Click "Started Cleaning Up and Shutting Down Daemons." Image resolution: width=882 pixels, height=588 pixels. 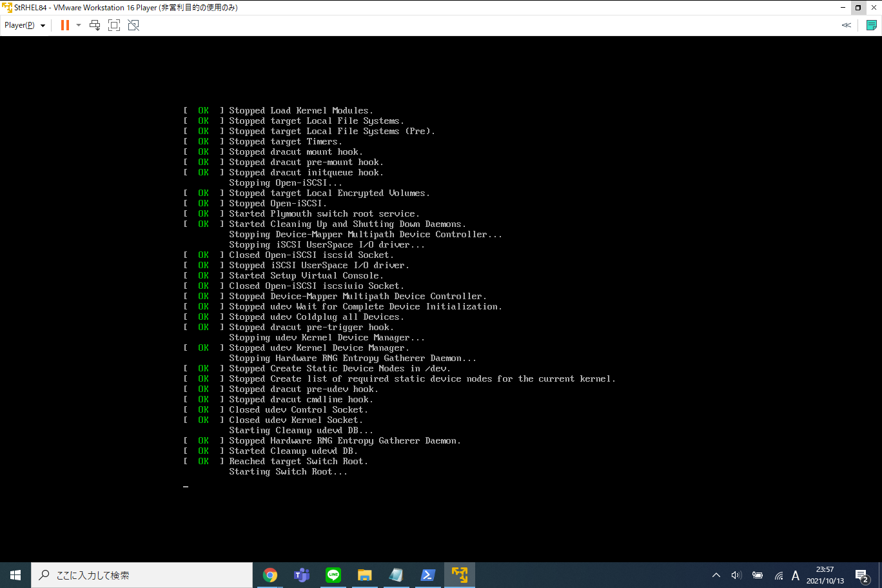point(348,224)
